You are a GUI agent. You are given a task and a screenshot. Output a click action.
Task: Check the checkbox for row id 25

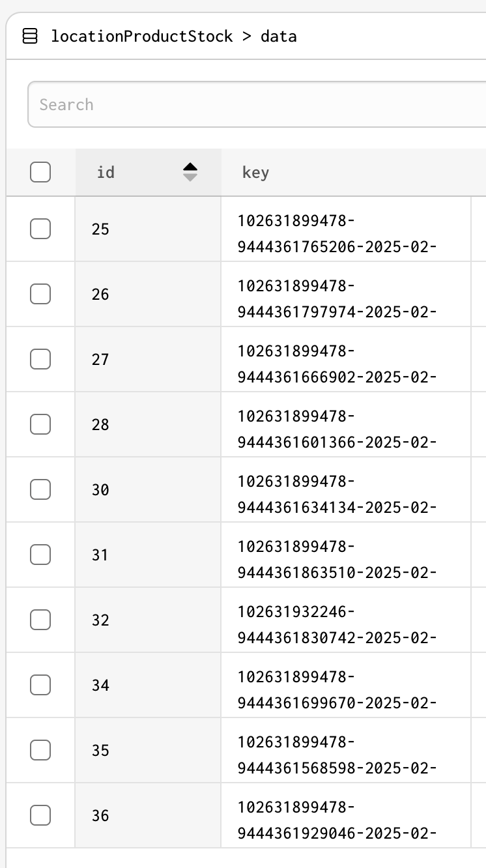pos(40,229)
